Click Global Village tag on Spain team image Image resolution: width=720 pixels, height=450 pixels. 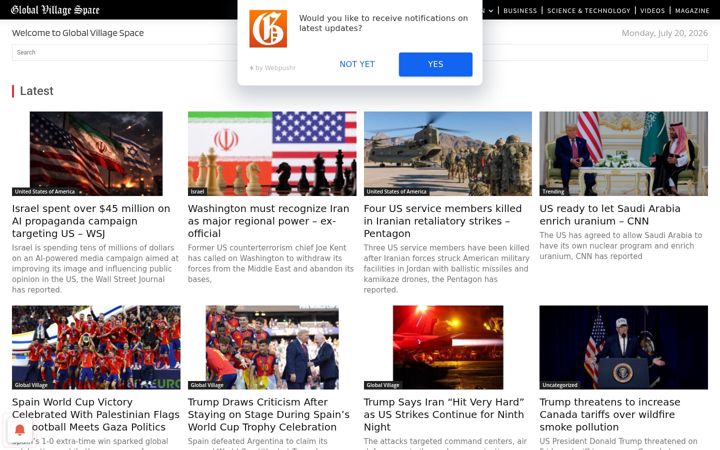coord(31,385)
